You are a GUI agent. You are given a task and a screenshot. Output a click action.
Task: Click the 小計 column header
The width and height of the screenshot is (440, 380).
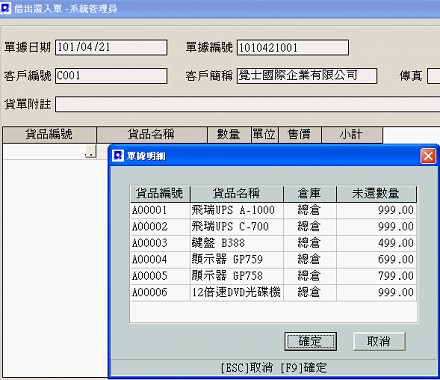coord(352,135)
